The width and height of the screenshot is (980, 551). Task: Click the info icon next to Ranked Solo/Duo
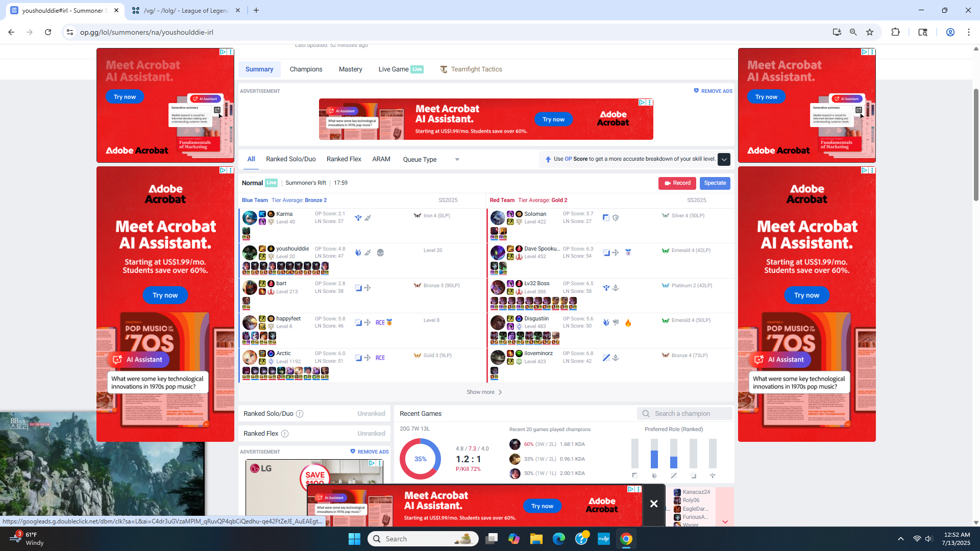coord(300,414)
